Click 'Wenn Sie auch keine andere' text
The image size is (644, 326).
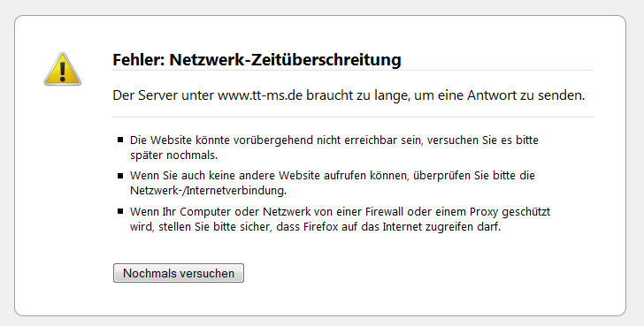[x=203, y=176]
